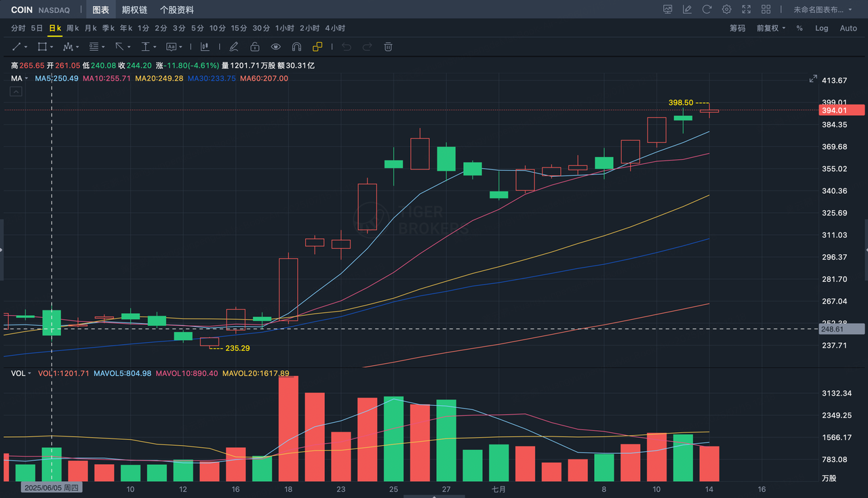Select the text note annotation tool
Screen dimensions: 868x498
[171, 47]
